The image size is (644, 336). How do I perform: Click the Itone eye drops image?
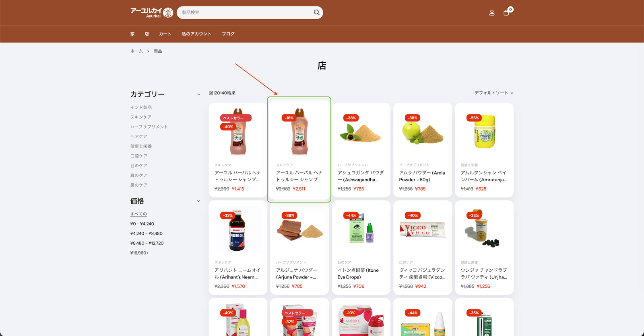pos(361,230)
